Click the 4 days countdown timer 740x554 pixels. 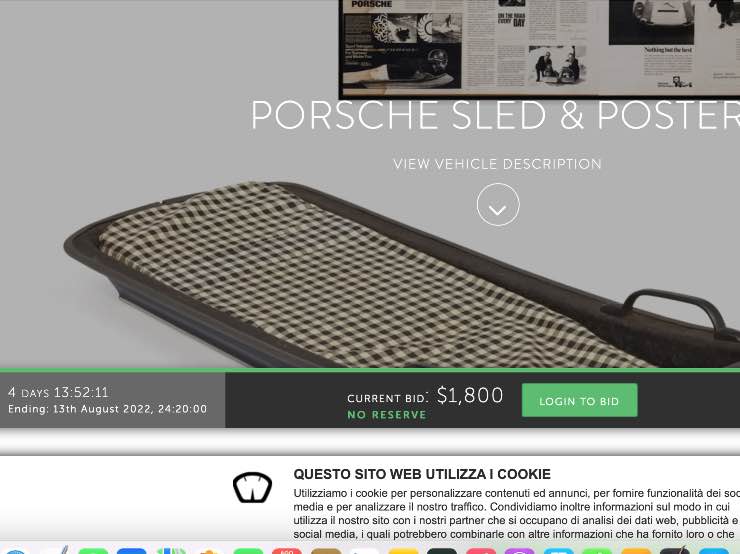click(x=58, y=392)
